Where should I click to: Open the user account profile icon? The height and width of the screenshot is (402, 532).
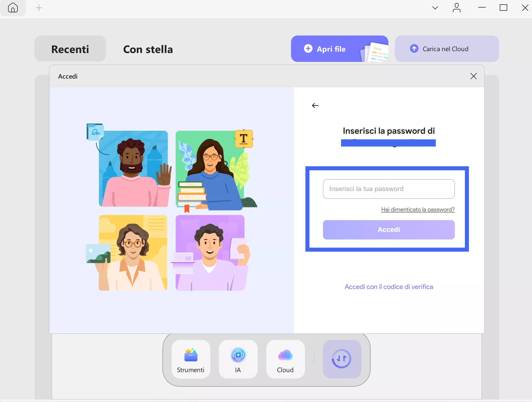(456, 8)
